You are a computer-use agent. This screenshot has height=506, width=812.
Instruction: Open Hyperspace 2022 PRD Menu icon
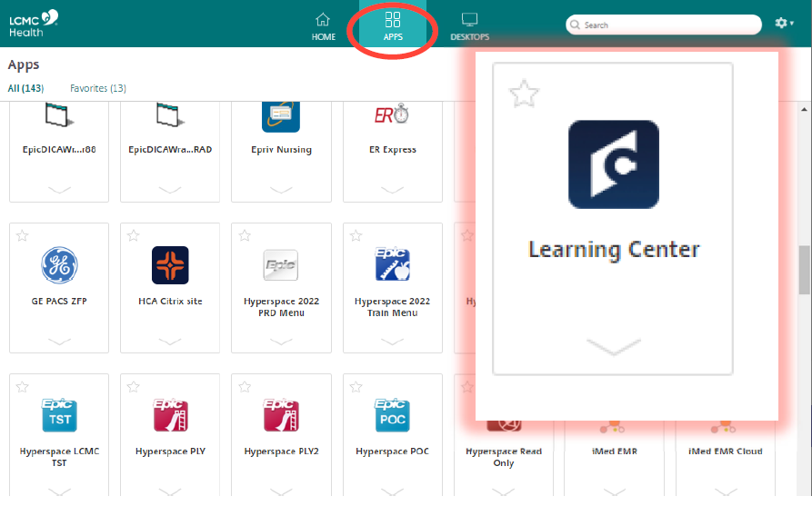[x=281, y=265]
